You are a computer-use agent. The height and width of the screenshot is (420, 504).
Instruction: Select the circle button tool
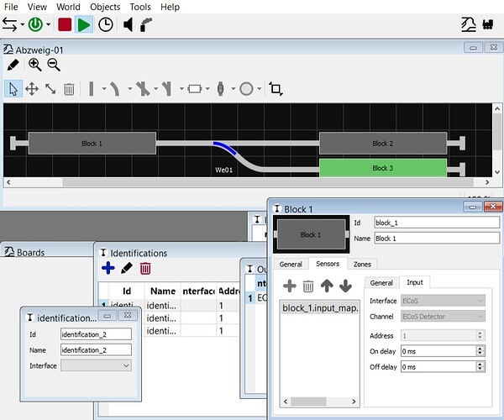[246, 89]
